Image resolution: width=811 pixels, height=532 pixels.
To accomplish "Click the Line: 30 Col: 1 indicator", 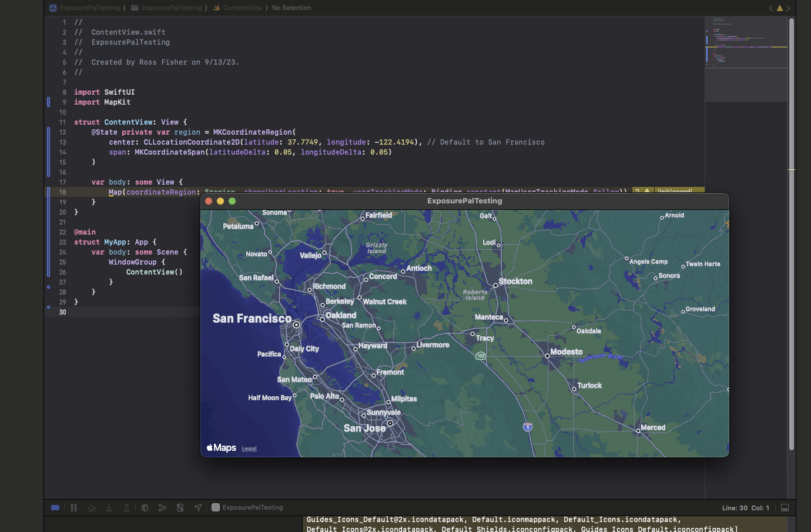I will tap(745, 508).
